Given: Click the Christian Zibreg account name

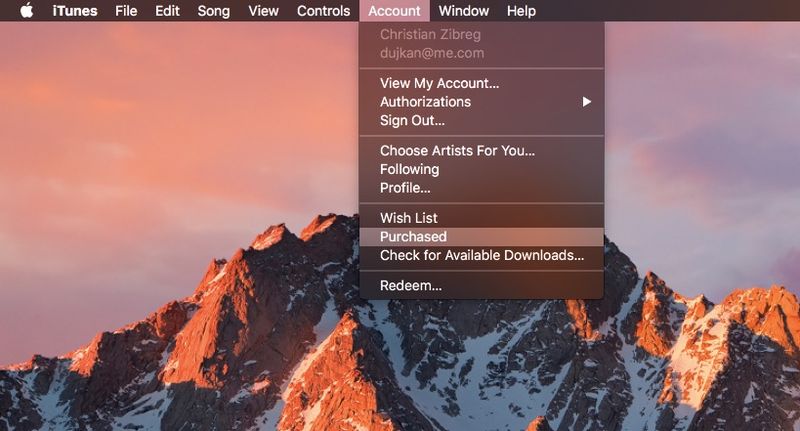Looking at the screenshot, I should [x=430, y=34].
